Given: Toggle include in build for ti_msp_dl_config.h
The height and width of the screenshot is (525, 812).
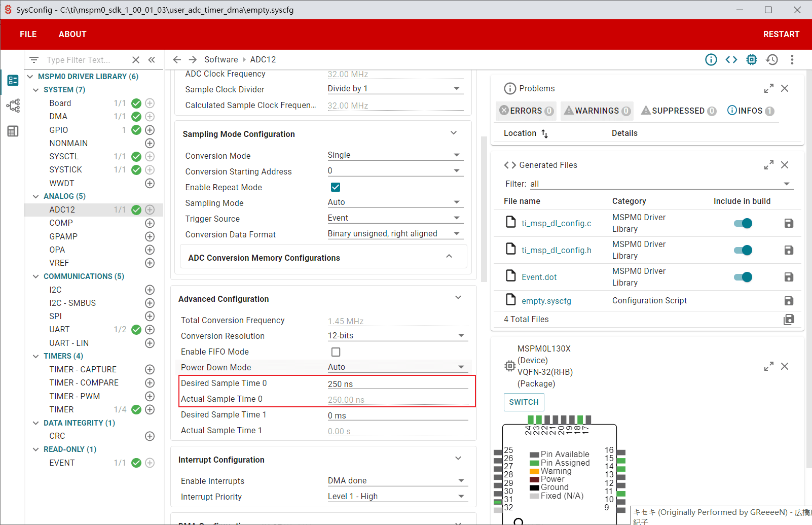Looking at the screenshot, I should [x=743, y=250].
